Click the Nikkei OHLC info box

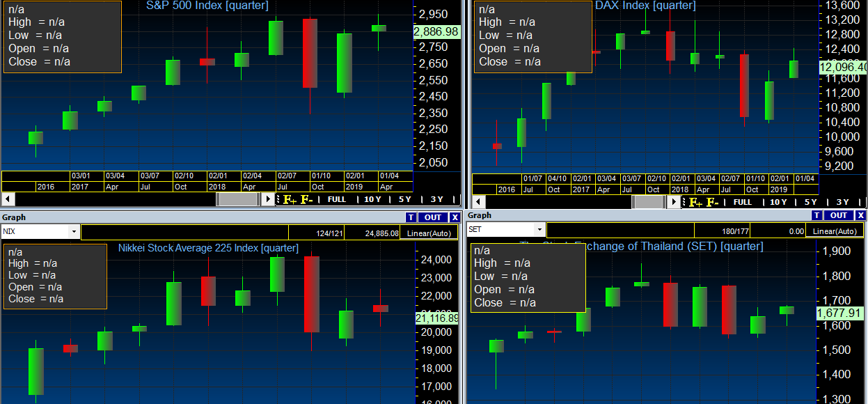click(55, 277)
